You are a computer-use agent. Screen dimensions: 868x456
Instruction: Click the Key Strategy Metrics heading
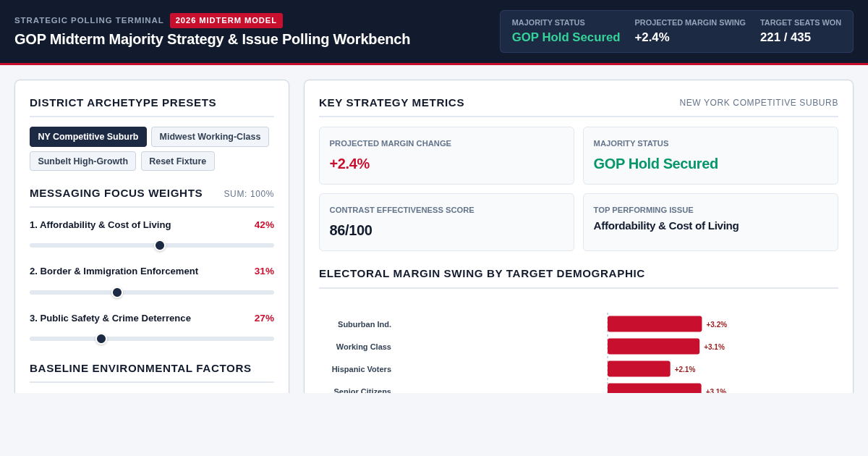click(391, 103)
